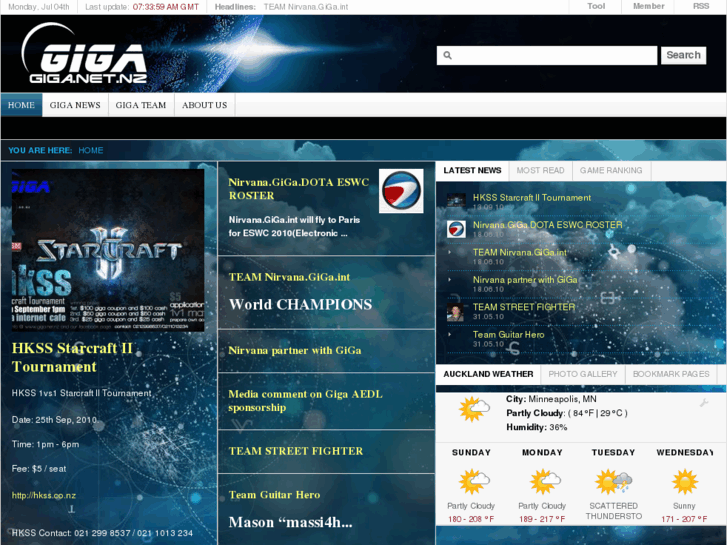This screenshot has width=727, height=545.
Task: Click Wednesday's 171 - 207 °F temperature
Action: (x=684, y=519)
